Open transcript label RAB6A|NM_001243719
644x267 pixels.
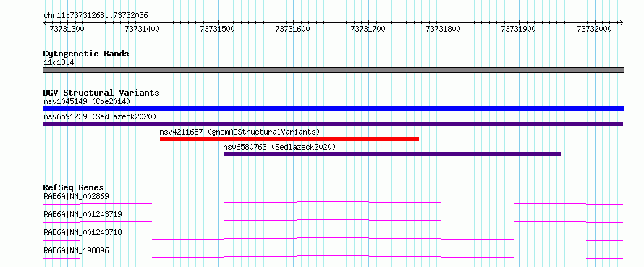click(x=82, y=214)
